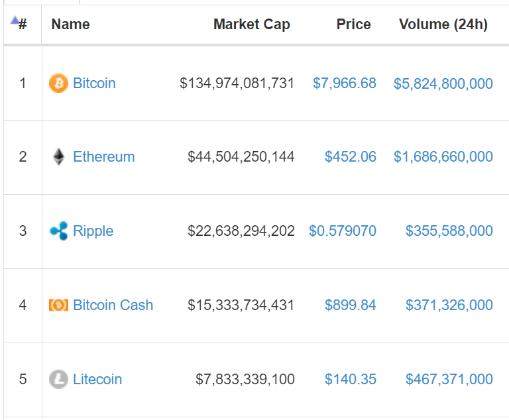Screen dimensions: 509x420
Task: Sort by Market Cap column header
Action: point(252,25)
